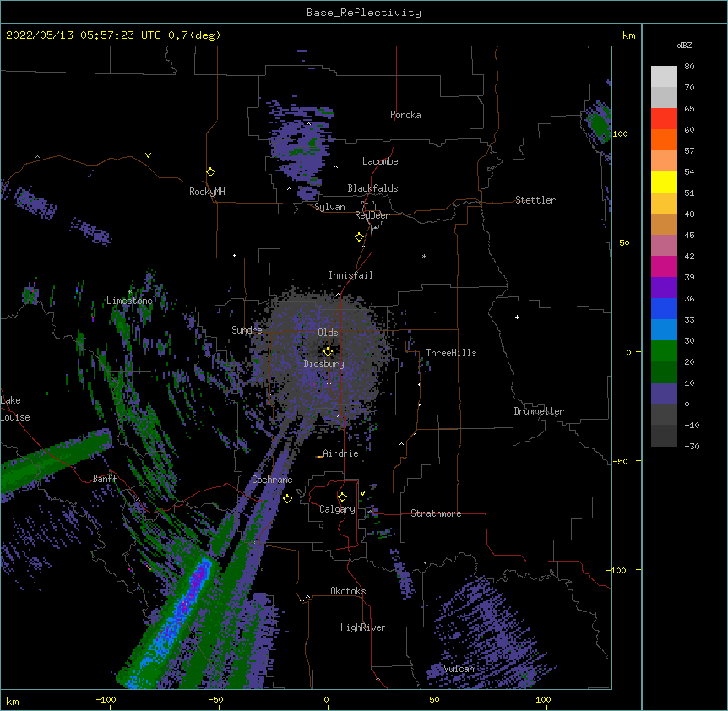Click the Didsbury town label

[x=324, y=364]
